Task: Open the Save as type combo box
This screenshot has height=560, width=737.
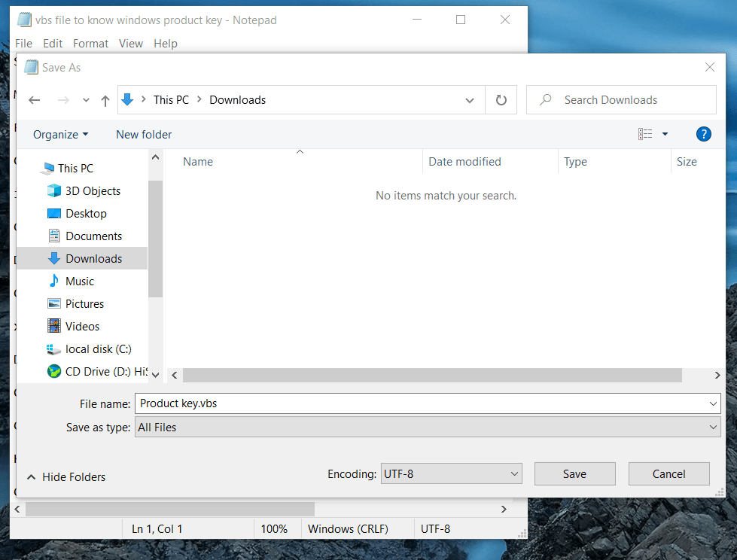Action: [x=428, y=427]
